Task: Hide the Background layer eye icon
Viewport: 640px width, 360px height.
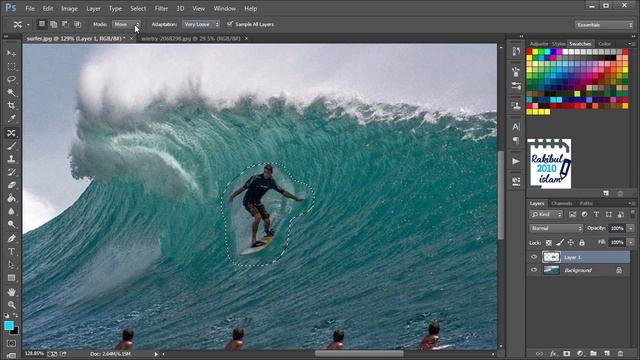Action: coord(534,270)
